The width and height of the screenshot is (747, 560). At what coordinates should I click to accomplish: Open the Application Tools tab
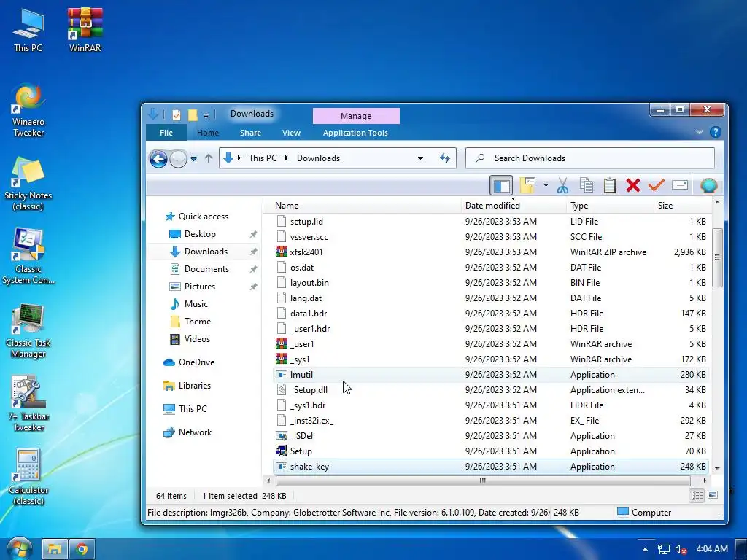(355, 133)
